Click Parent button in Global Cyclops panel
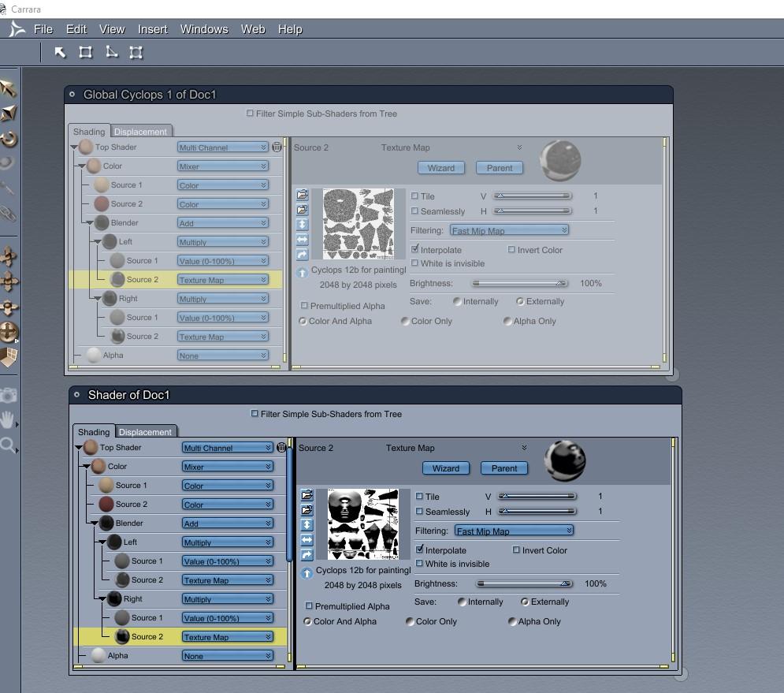The image size is (784, 693). [x=500, y=168]
